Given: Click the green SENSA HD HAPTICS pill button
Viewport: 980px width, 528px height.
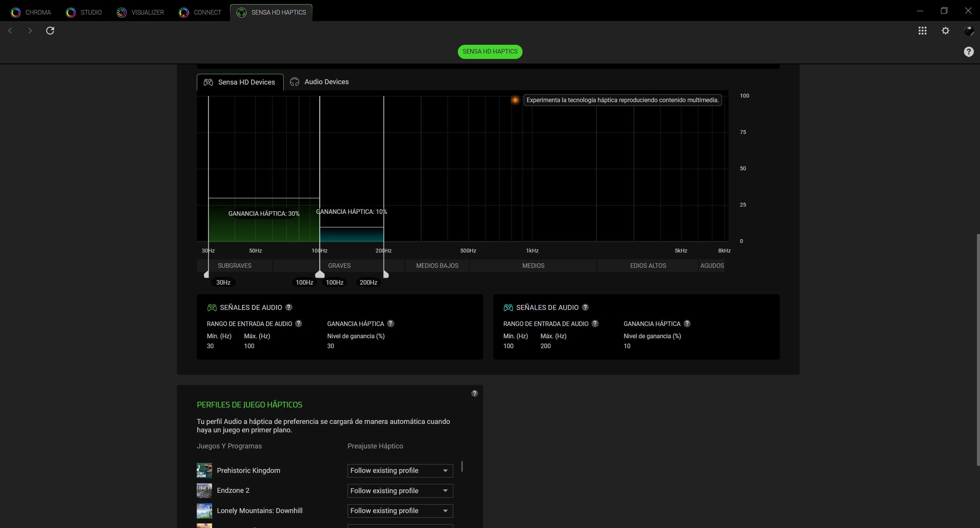Looking at the screenshot, I should click(490, 52).
